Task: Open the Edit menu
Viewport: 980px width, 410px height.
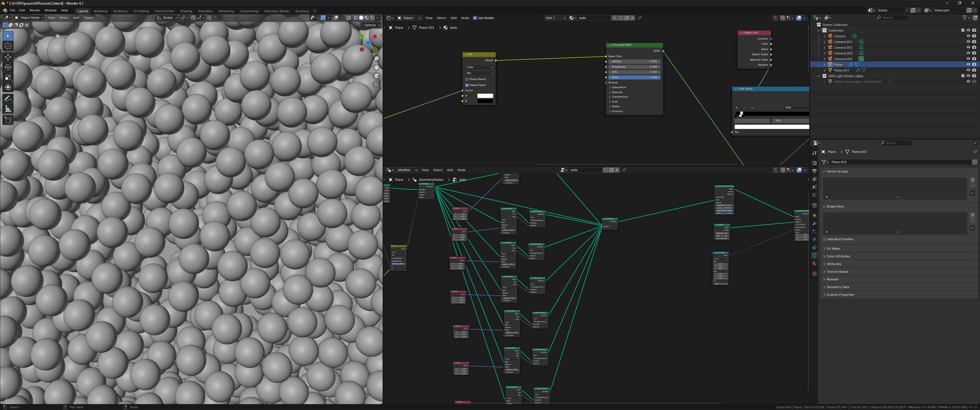Action: coord(22,10)
